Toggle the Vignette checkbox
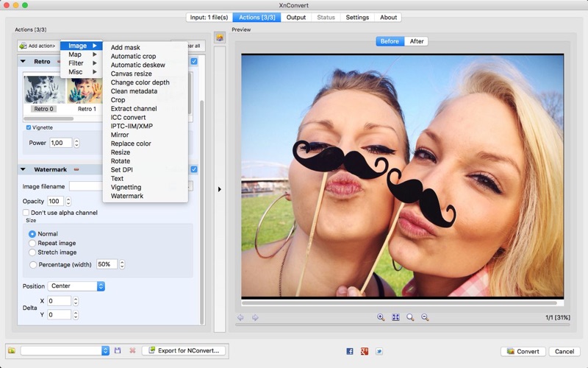The image size is (588, 368). tap(29, 127)
